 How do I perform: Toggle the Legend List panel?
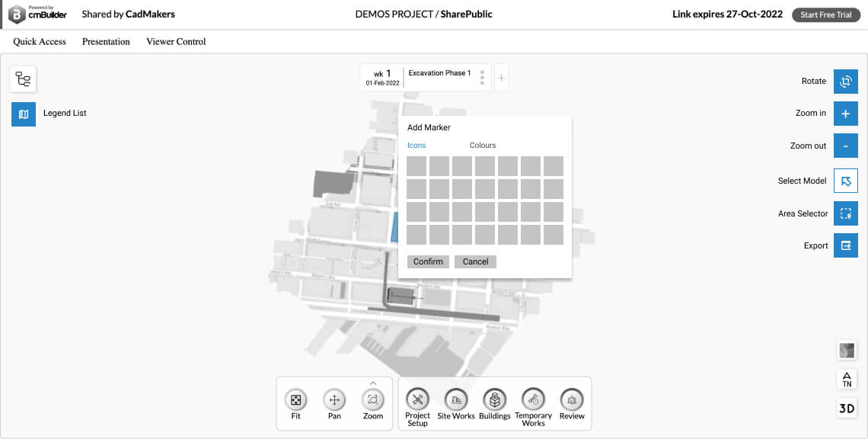pos(23,114)
